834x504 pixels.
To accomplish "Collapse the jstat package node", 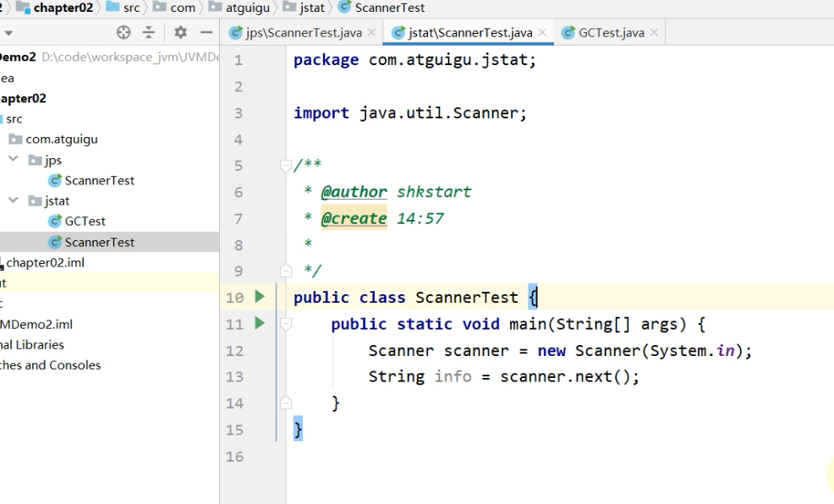I will point(14,200).
